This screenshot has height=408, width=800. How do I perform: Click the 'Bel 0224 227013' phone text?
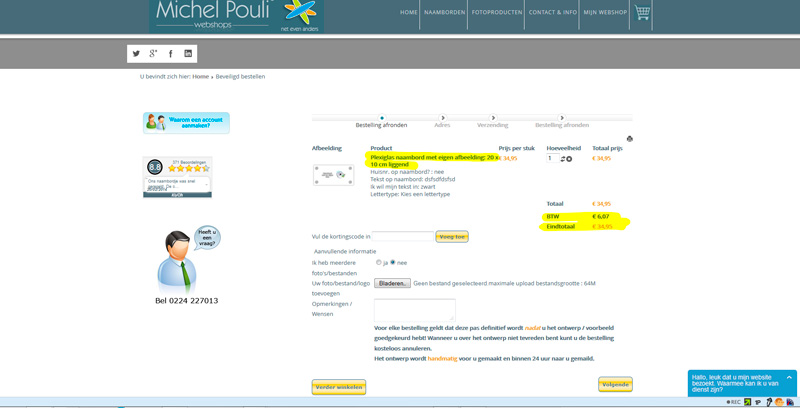tap(187, 301)
